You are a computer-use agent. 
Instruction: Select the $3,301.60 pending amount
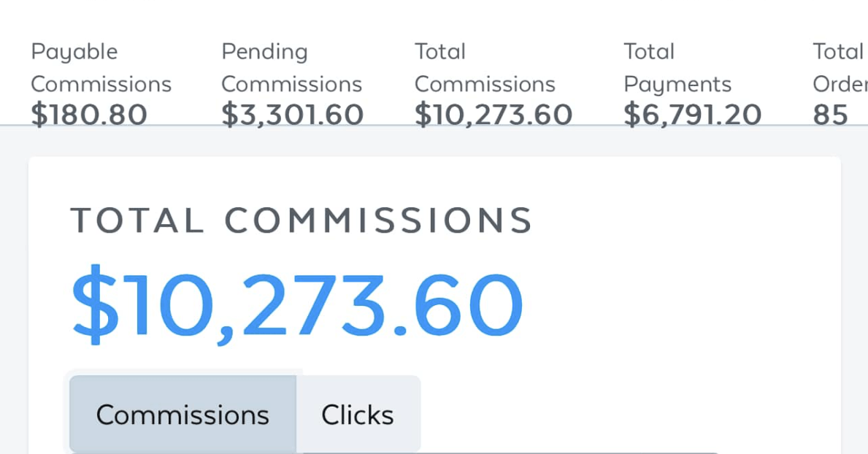tap(292, 115)
